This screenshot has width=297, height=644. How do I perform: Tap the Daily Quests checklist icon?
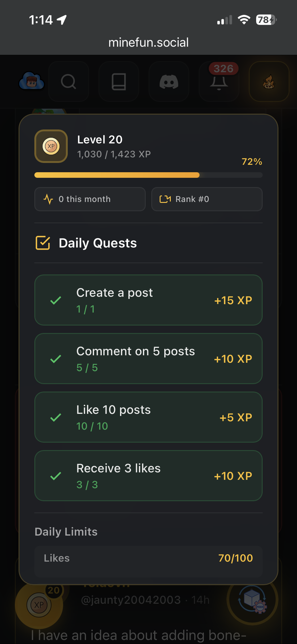[43, 243]
